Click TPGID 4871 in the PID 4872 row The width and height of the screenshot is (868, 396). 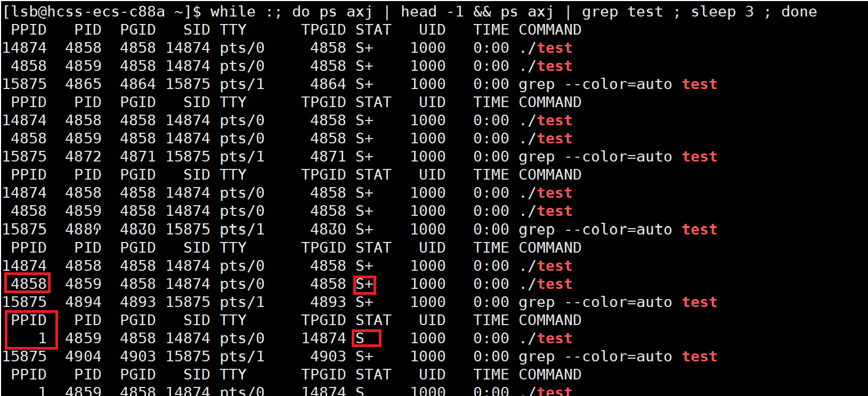[328, 157]
